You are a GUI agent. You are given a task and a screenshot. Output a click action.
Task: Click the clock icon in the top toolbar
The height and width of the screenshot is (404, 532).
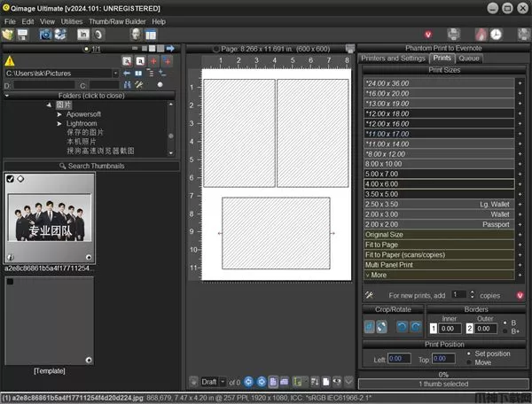[x=495, y=34]
